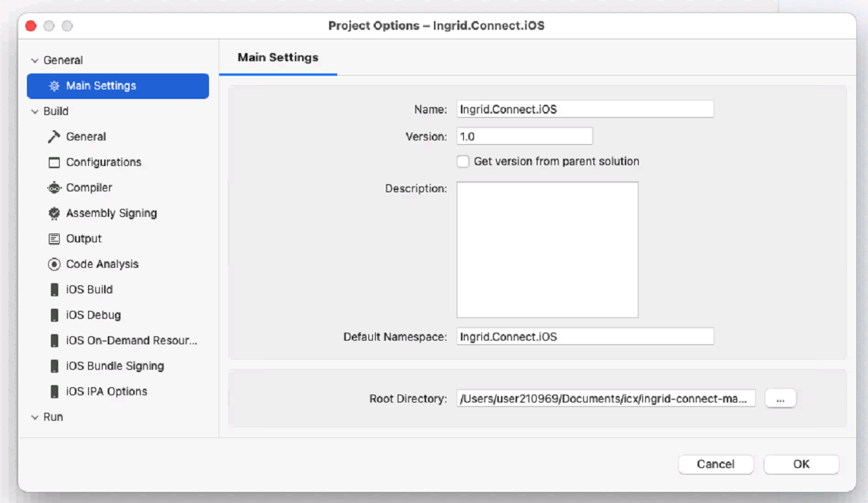Browse for root directory with ellipsis button
This screenshot has width=868, height=503.
click(x=780, y=398)
